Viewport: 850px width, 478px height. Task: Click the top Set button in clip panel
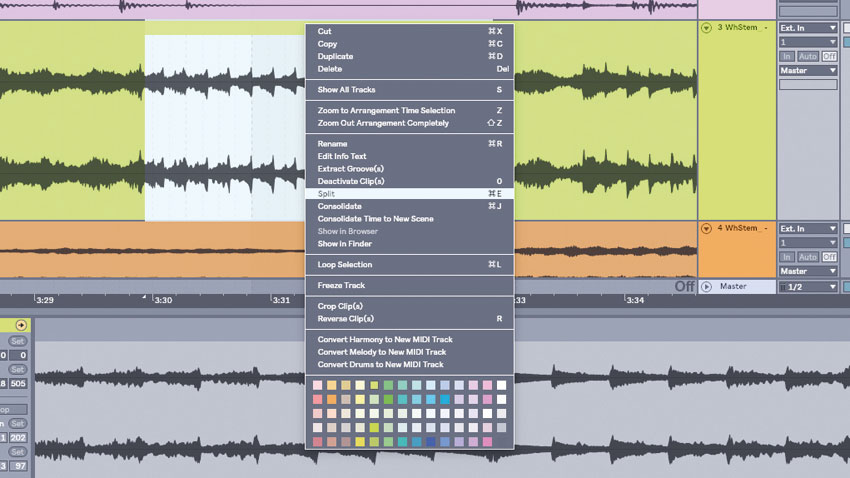[17, 341]
